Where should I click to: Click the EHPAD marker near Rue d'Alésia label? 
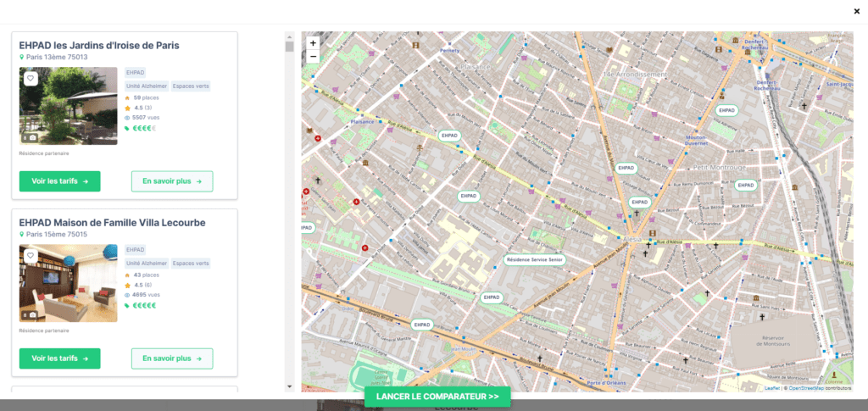(x=448, y=135)
